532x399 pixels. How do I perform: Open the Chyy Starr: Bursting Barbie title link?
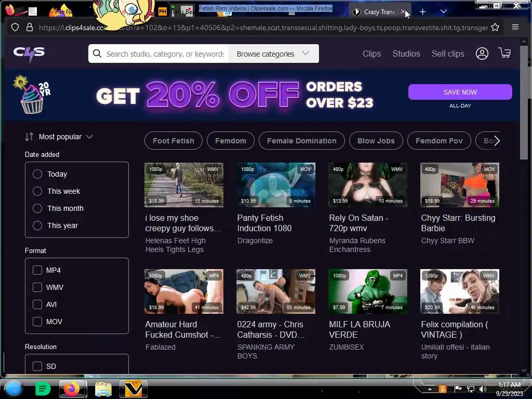[x=458, y=223]
